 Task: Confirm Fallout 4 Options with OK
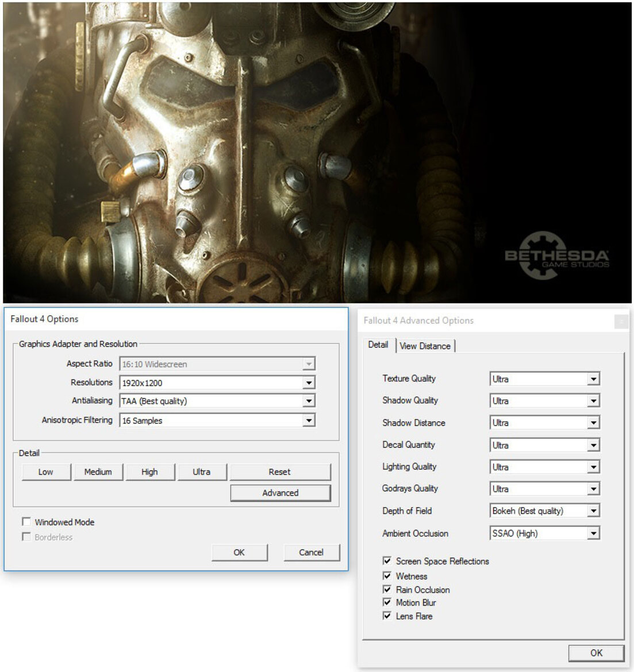pos(239,553)
